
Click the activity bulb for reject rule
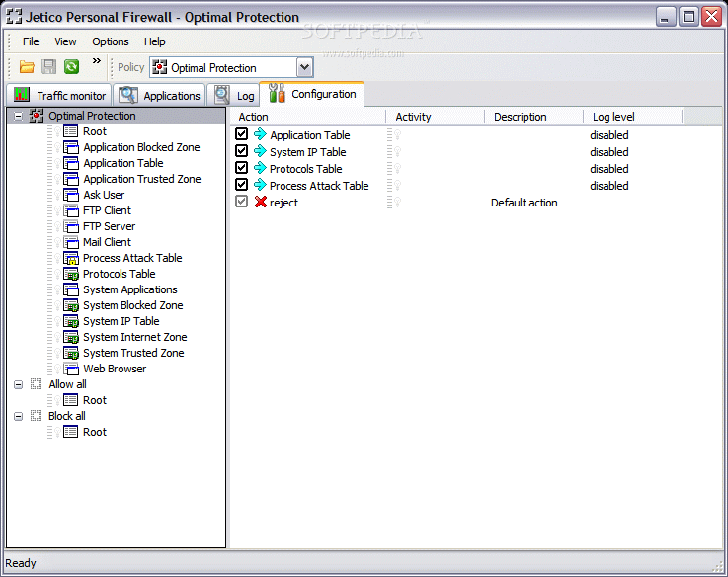click(x=398, y=203)
